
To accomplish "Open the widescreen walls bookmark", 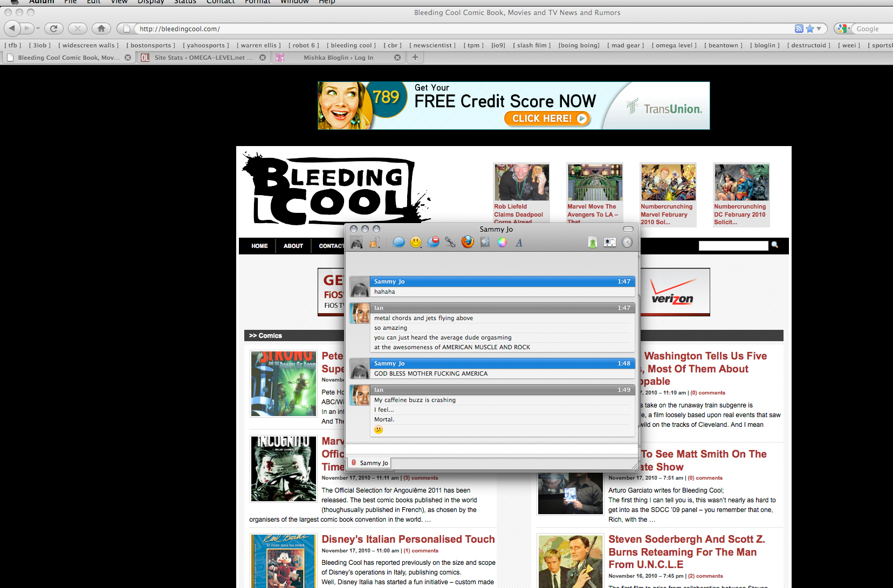I will [x=88, y=45].
